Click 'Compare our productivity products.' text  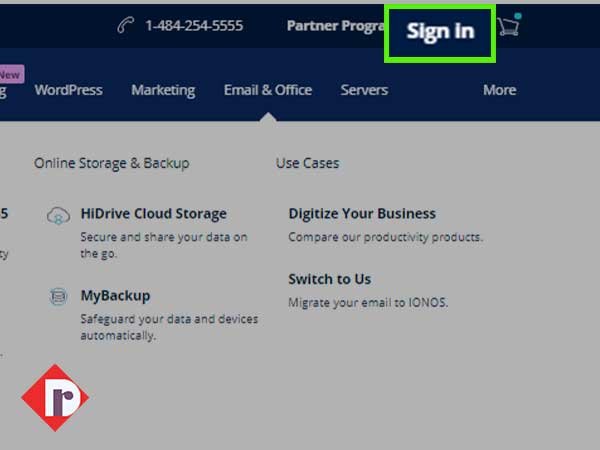[x=386, y=237]
